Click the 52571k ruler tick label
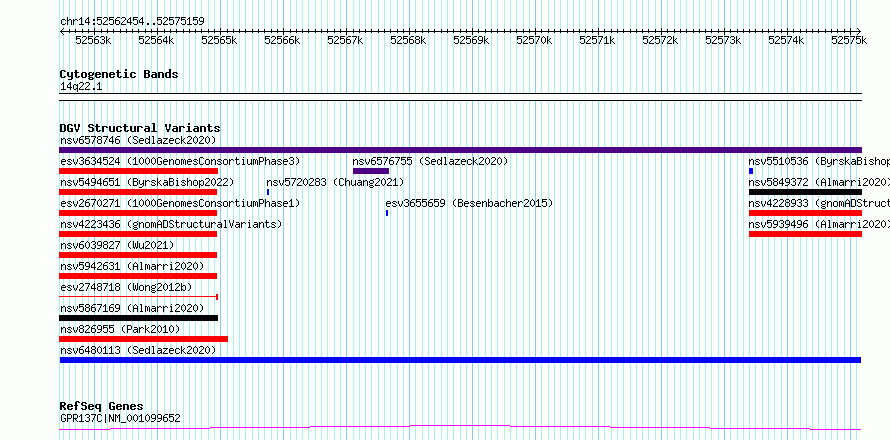Image resolution: width=890 pixels, height=440 pixels. (x=597, y=40)
